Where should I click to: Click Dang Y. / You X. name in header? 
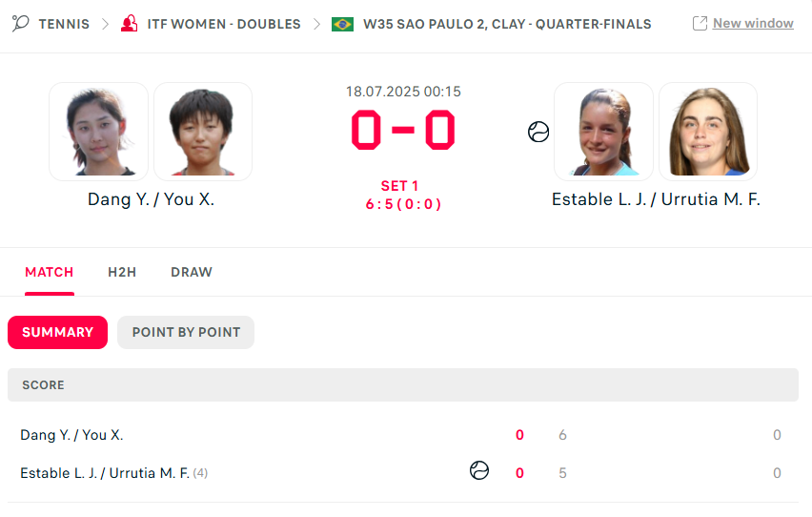(x=151, y=199)
